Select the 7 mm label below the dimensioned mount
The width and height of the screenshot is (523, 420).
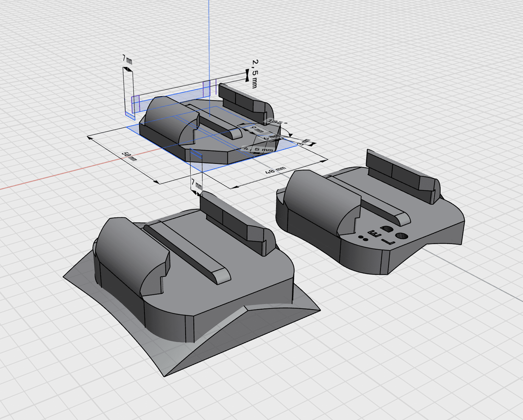point(196,185)
